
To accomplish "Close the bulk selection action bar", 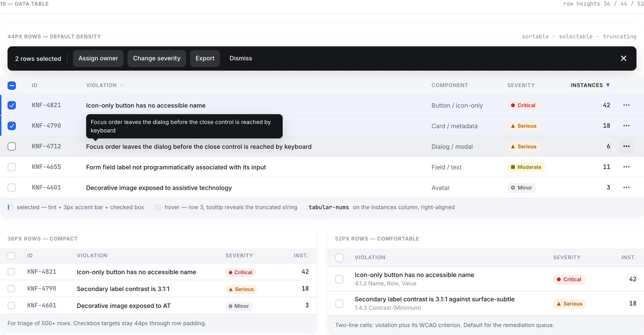I will 624,58.
